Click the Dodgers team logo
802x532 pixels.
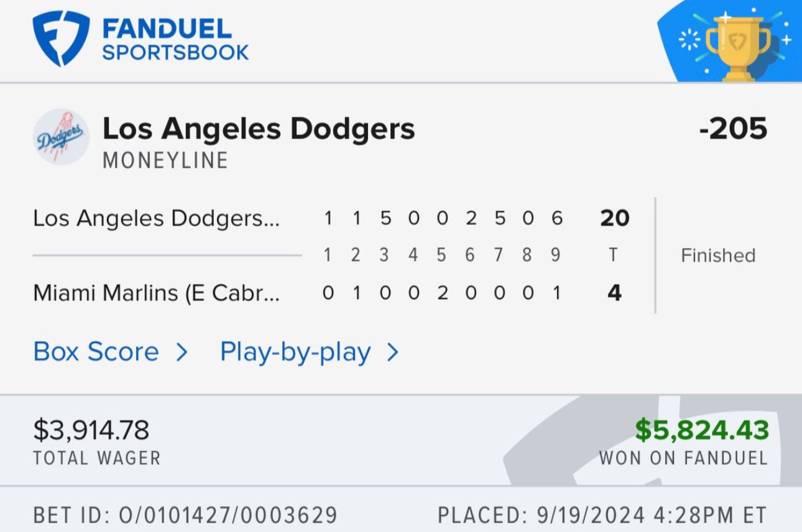point(61,137)
